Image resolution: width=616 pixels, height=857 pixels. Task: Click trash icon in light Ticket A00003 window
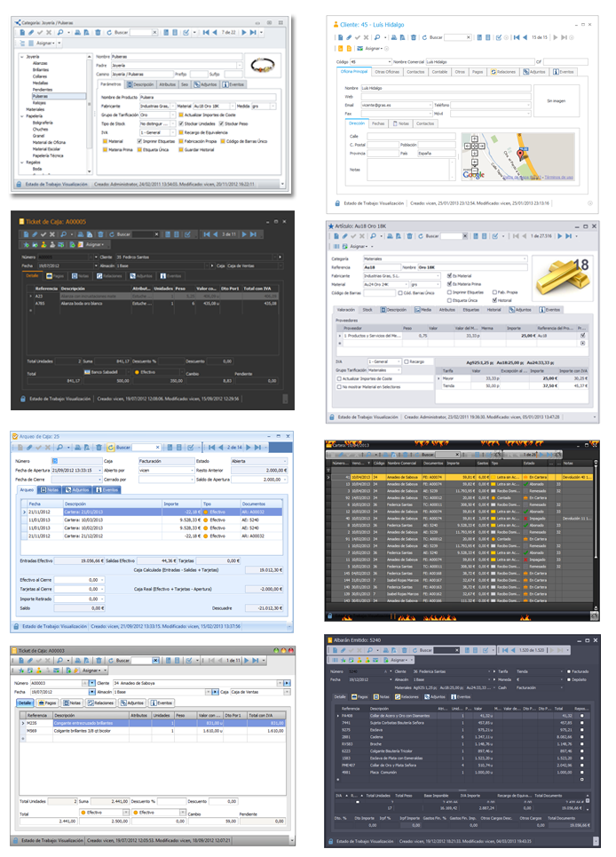point(99,660)
